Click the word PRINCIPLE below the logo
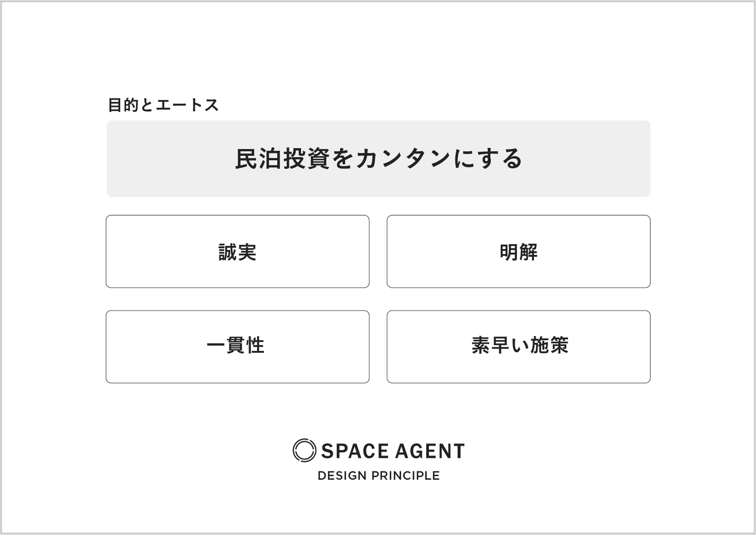 (x=405, y=476)
